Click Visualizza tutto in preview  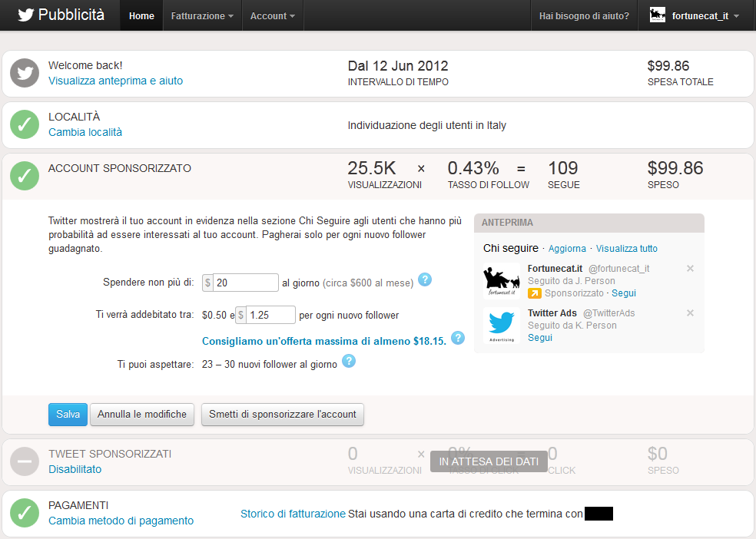(x=627, y=249)
